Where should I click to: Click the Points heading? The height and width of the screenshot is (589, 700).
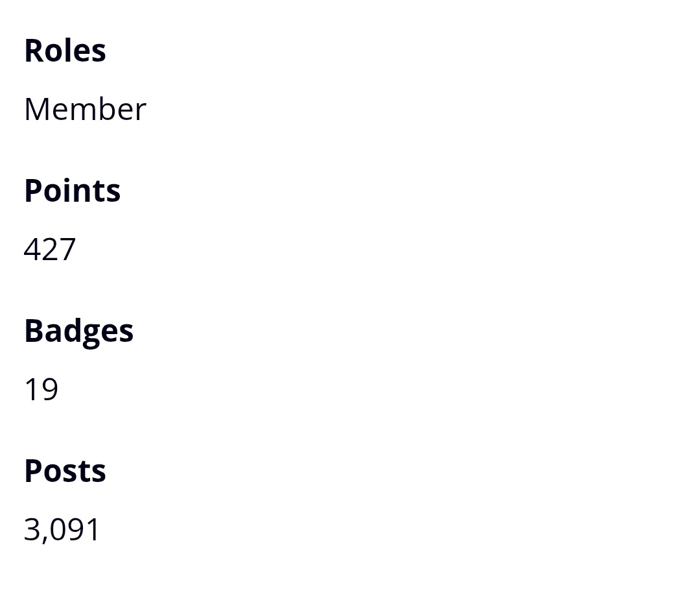[72, 191]
